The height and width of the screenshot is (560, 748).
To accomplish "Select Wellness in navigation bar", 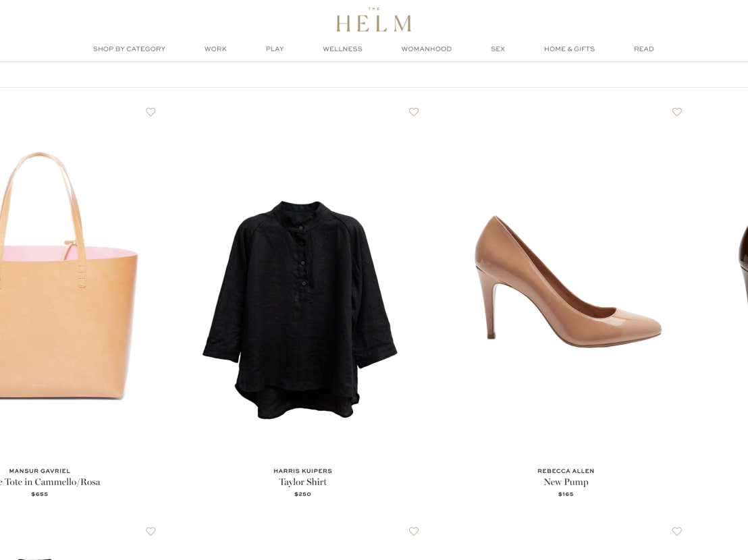I will click(x=342, y=49).
